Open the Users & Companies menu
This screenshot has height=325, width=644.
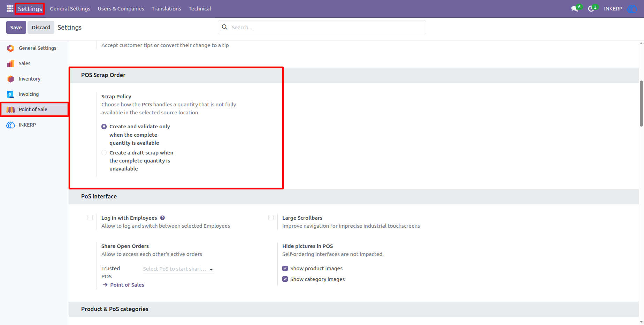coord(121,9)
